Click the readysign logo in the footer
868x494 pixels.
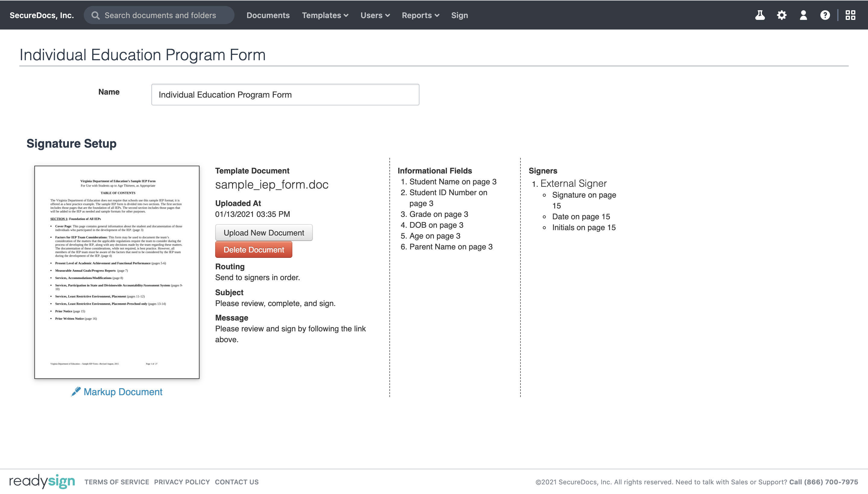pos(42,482)
